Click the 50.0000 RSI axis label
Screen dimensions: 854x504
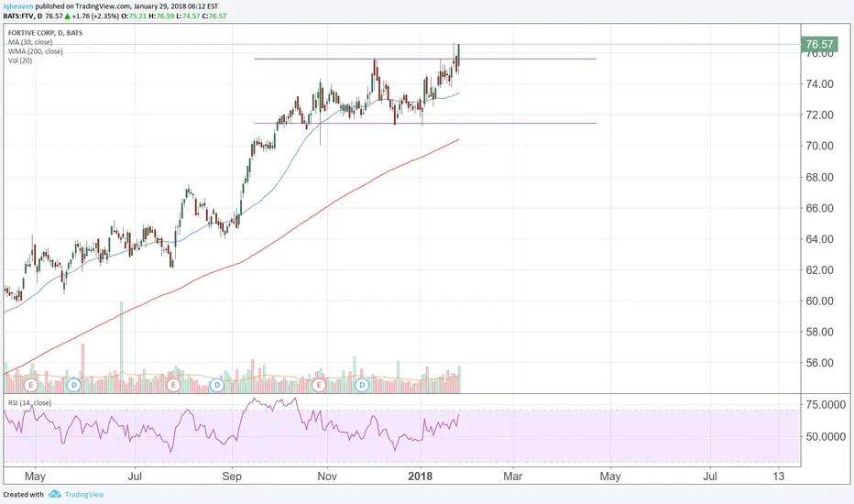(x=826, y=436)
